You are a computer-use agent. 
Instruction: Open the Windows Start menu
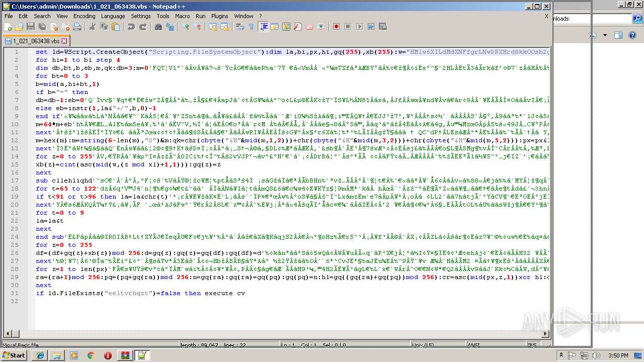14,355
